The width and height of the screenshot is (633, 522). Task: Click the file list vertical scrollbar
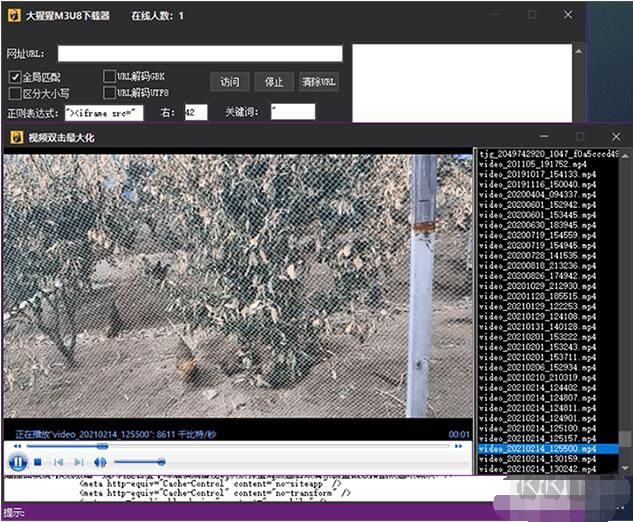pos(626,300)
